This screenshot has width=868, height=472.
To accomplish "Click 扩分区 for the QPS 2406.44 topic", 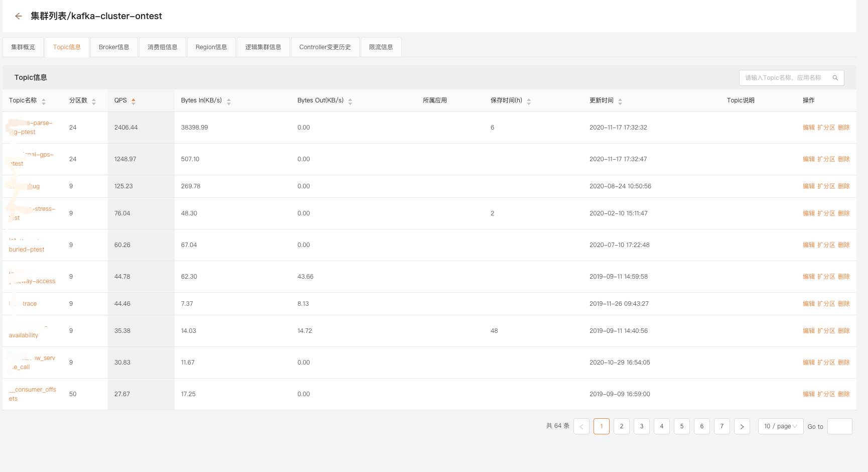I will tap(826, 128).
